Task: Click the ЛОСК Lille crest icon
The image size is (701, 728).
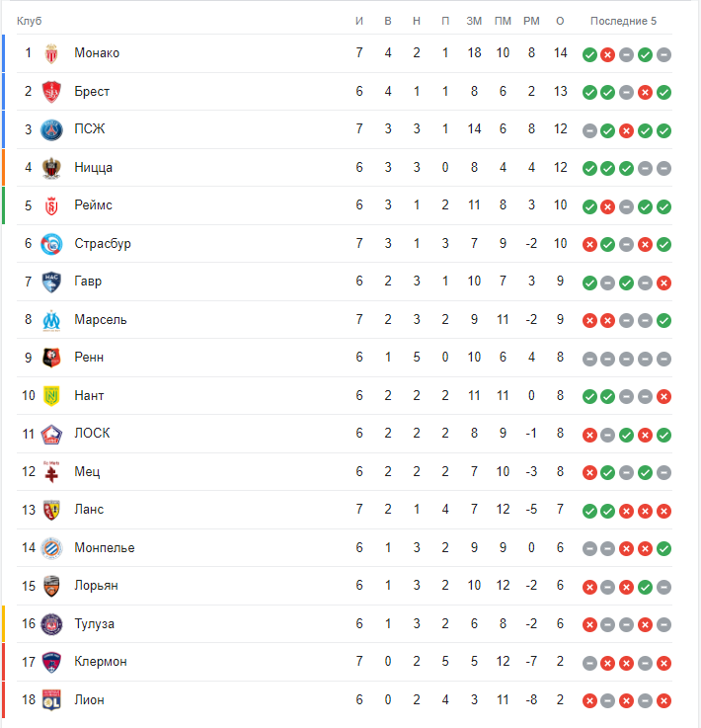Action: (51, 434)
